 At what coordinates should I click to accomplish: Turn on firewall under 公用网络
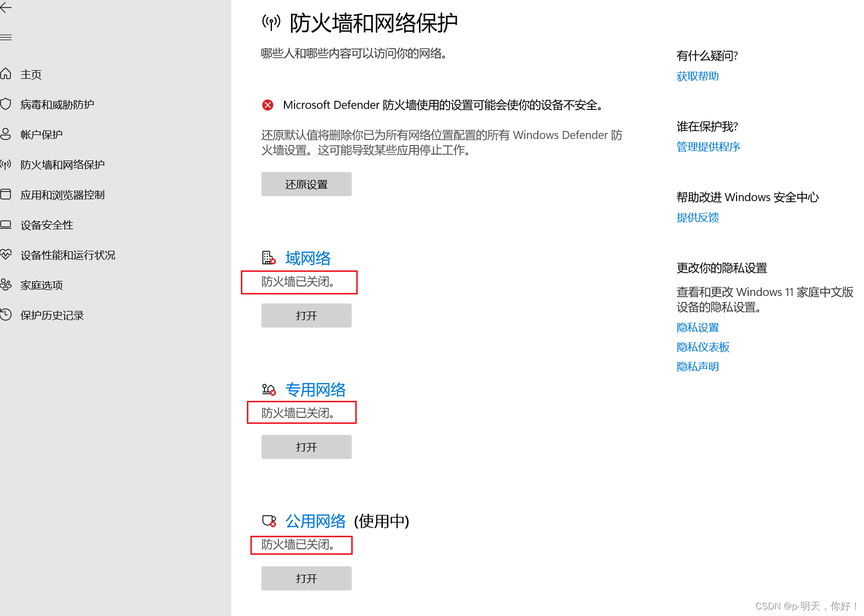pyautogui.click(x=307, y=578)
